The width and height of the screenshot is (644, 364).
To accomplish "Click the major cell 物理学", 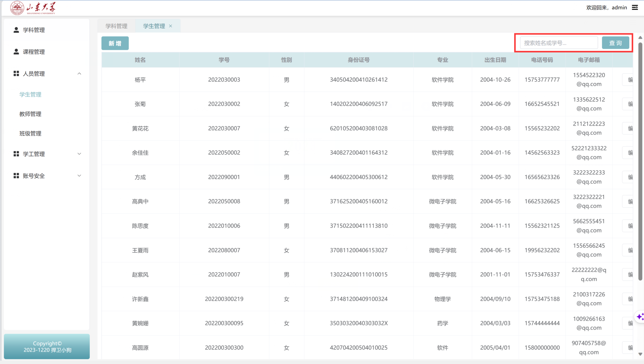I will pyautogui.click(x=443, y=299).
